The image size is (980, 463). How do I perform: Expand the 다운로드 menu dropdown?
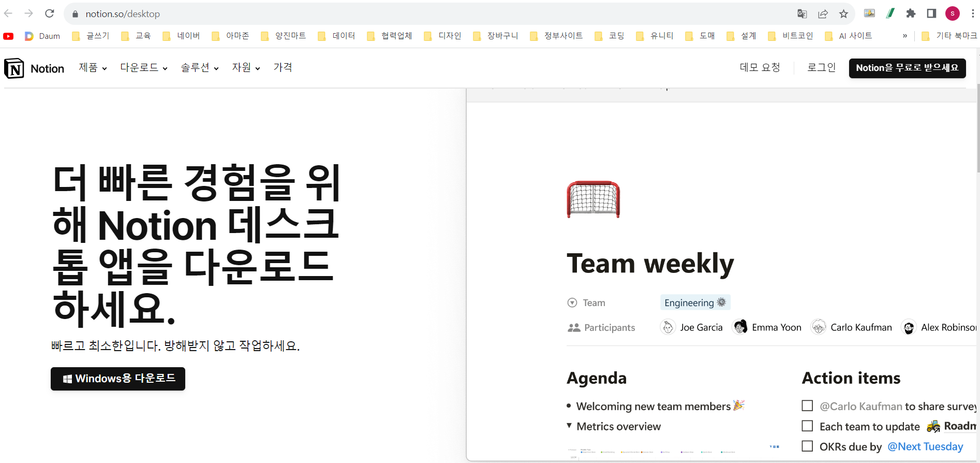[144, 67]
